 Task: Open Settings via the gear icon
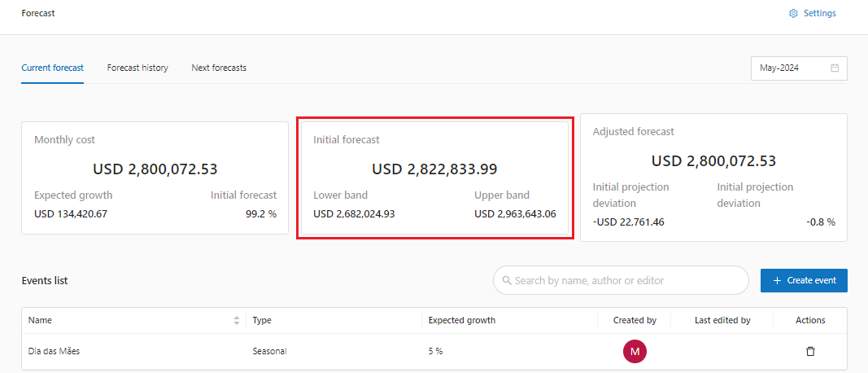[793, 13]
